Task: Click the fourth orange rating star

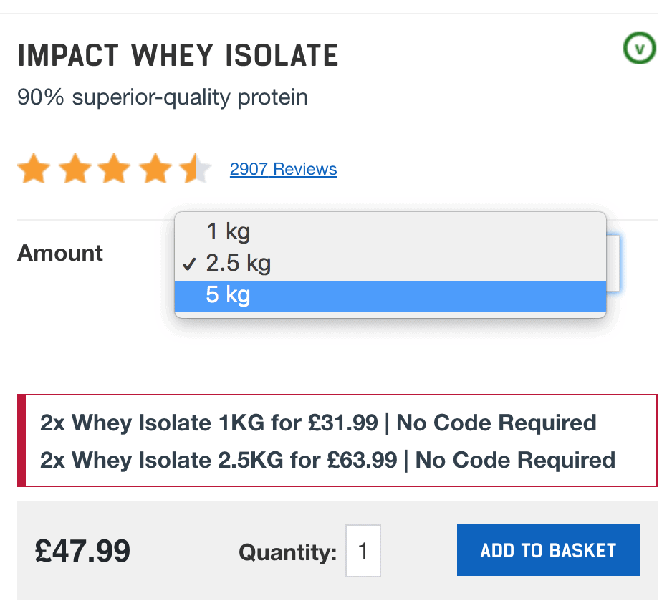Action: pos(155,170)
